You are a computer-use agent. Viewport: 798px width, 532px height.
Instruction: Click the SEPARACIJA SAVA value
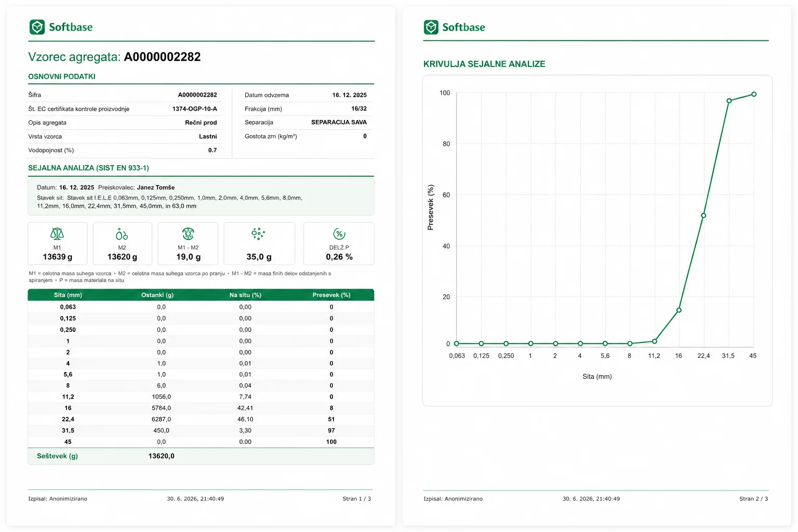(339, 123)
